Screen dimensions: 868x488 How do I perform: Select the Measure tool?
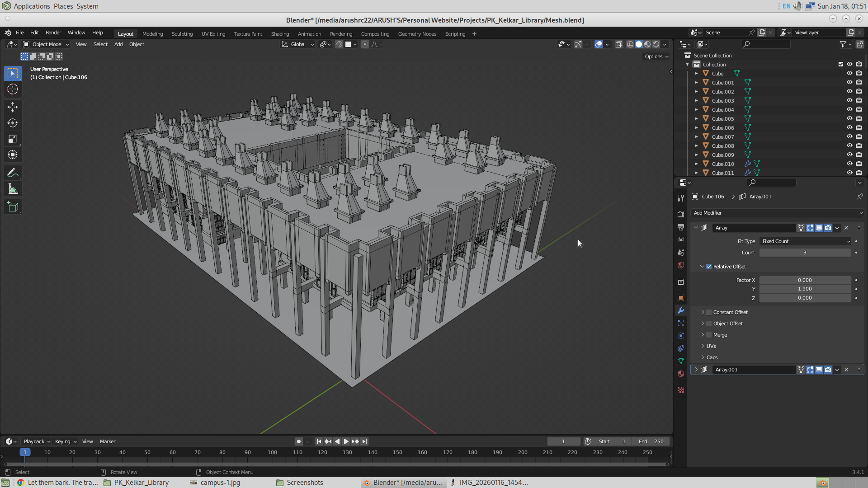point(13,189)
